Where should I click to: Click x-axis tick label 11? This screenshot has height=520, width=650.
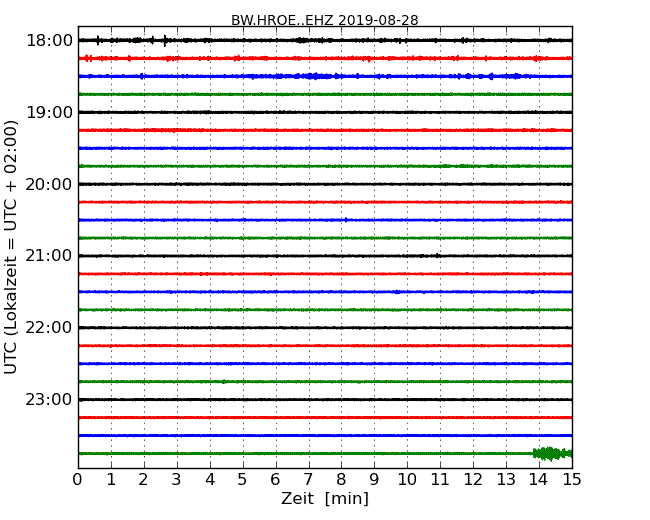(440, 480)
